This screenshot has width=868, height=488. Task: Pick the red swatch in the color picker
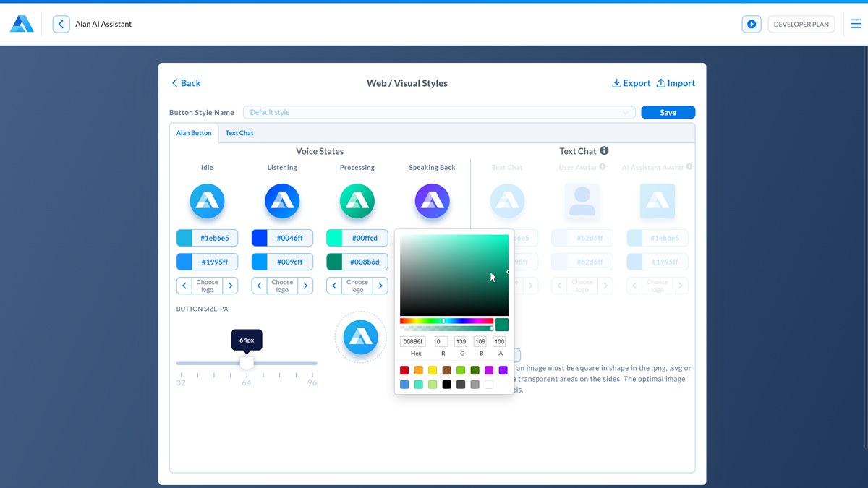pos(404,369)
